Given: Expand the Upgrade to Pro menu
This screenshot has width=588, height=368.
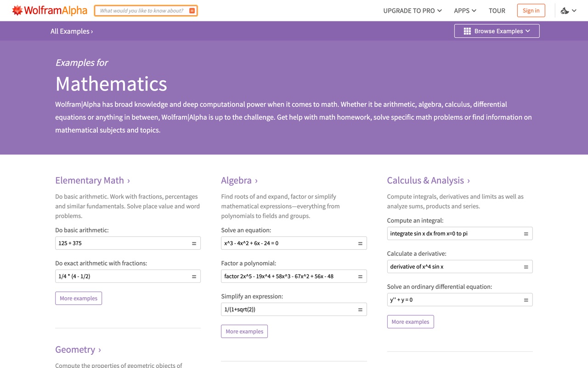Looking at the screenshot, I should (413, 11).
